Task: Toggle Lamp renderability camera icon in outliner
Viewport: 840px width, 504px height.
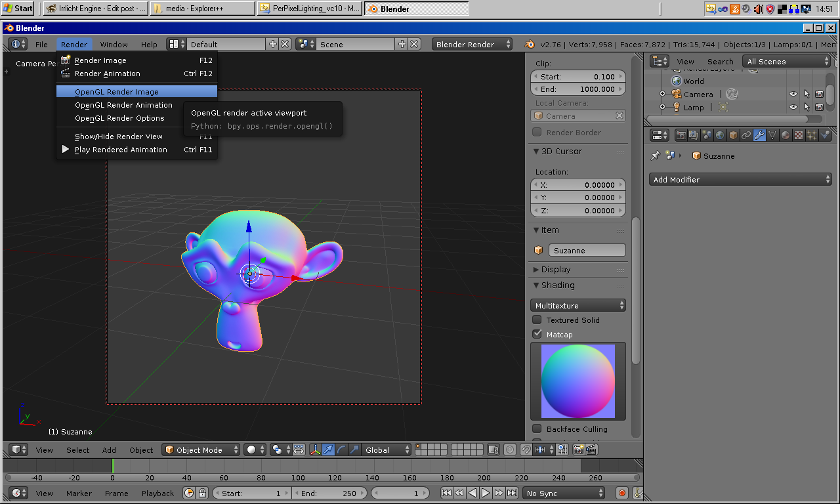Action: pos(819,107)
